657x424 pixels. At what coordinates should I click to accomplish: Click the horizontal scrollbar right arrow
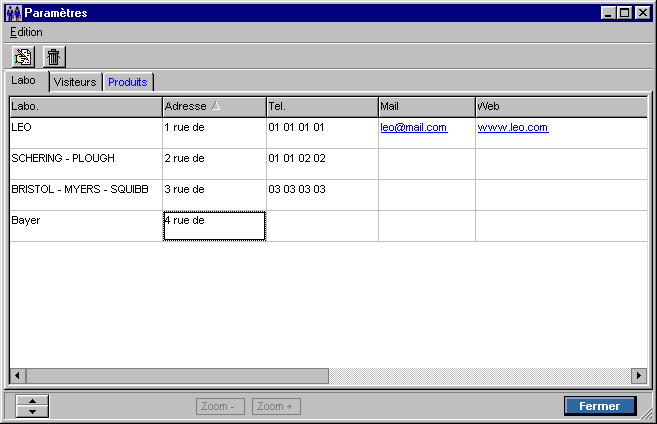pyautogui.click(x=639, y=376)
